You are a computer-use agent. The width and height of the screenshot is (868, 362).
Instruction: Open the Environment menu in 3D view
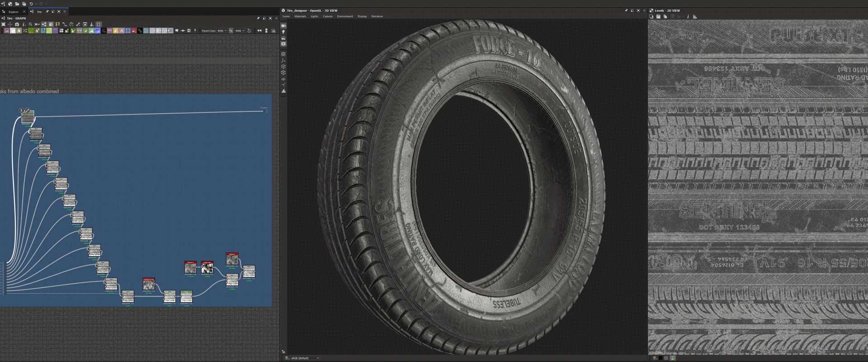pos(344,16)
